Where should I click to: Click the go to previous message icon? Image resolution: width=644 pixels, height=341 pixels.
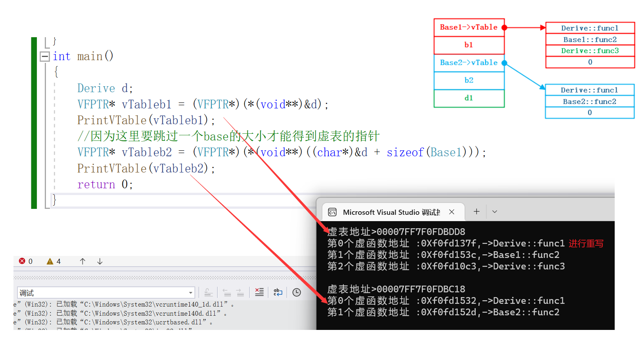[227, 292]
